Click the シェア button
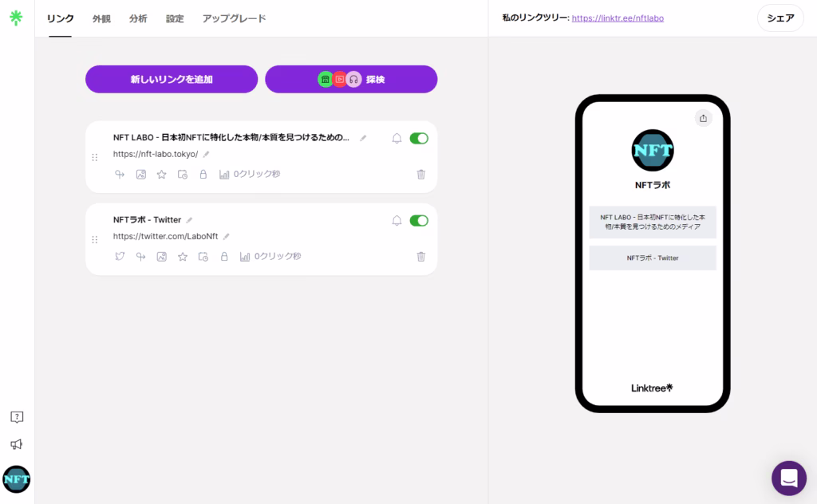The image size is (817, 504). (x=780, y=18)
